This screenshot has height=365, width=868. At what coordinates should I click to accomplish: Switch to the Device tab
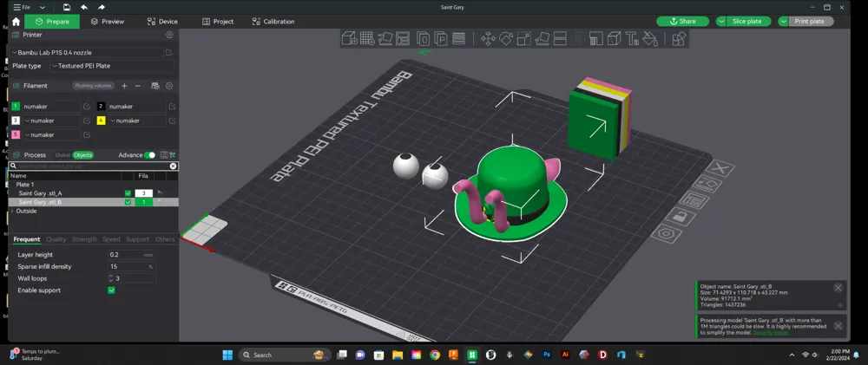pos(162,22)
